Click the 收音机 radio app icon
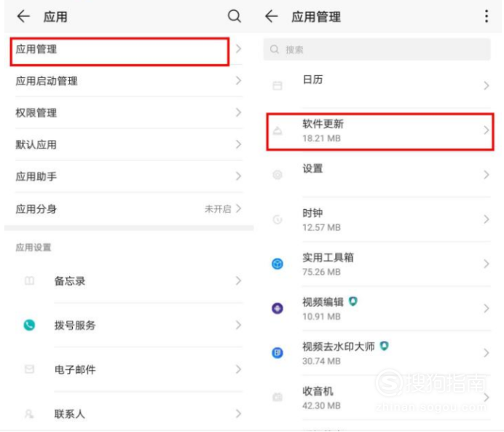The width and height of the screenshot is (504, 432). [x=277, y=397]
